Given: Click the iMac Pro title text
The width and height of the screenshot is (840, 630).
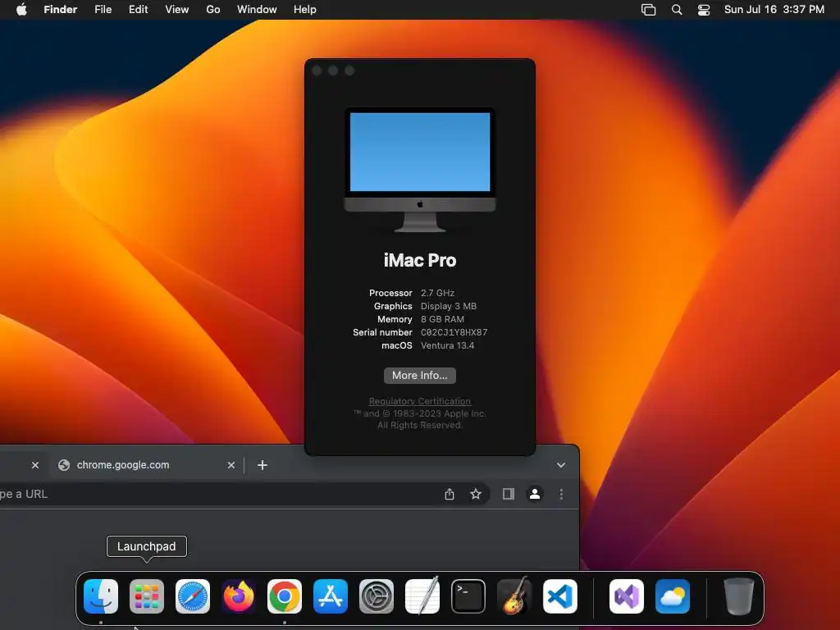Looking at the screenshot, I should tap(420, 260).
